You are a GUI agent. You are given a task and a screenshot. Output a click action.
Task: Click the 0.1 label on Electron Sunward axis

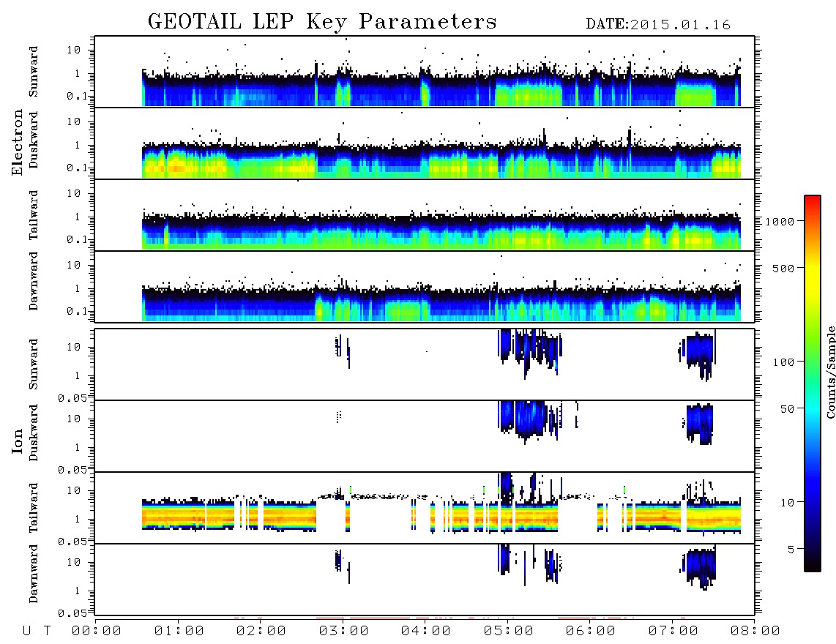pyautogui.click(x=78, y=97)
